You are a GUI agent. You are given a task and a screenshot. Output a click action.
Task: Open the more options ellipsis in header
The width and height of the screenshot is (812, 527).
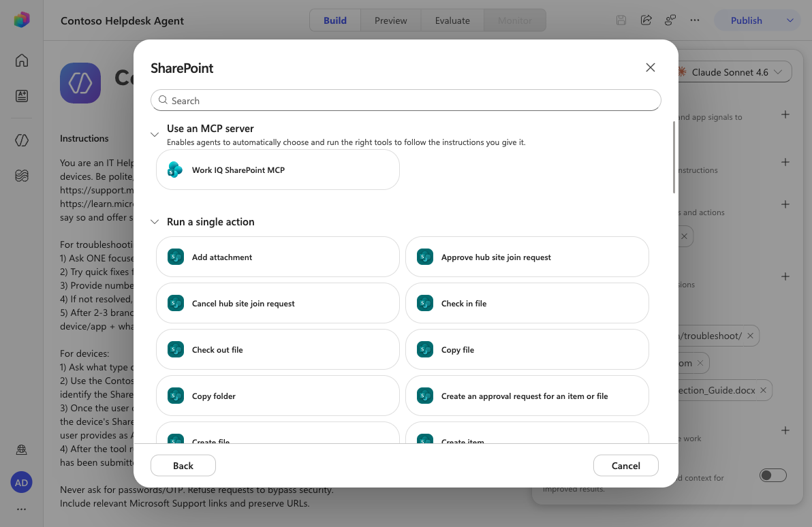694,20
